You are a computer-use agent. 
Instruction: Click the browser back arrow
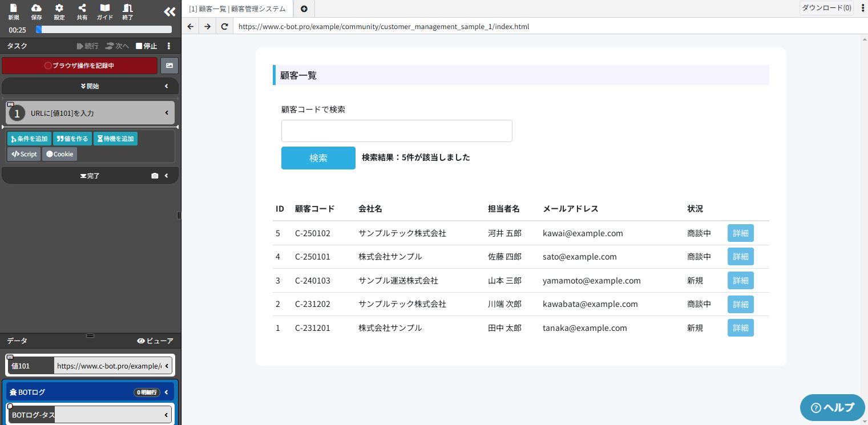191,26
